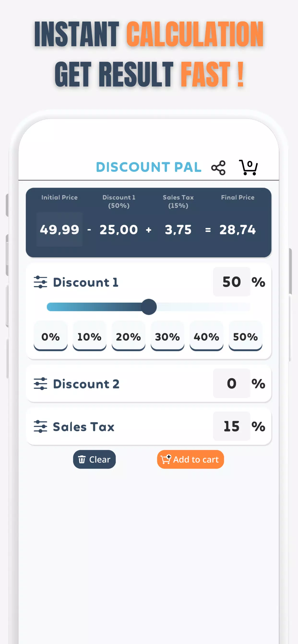The image size is (298, 644).
Task: Tap the share icon in header
Action: point(218,167)
